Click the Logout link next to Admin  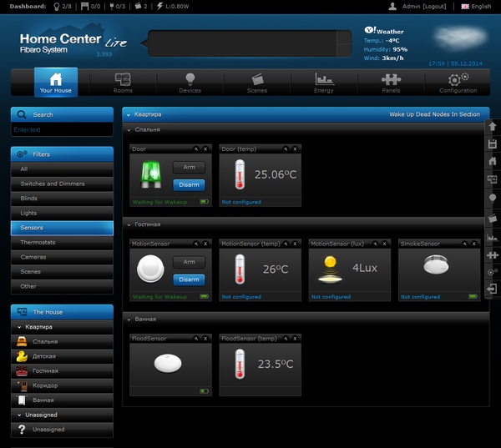click(x=434, y=7)
